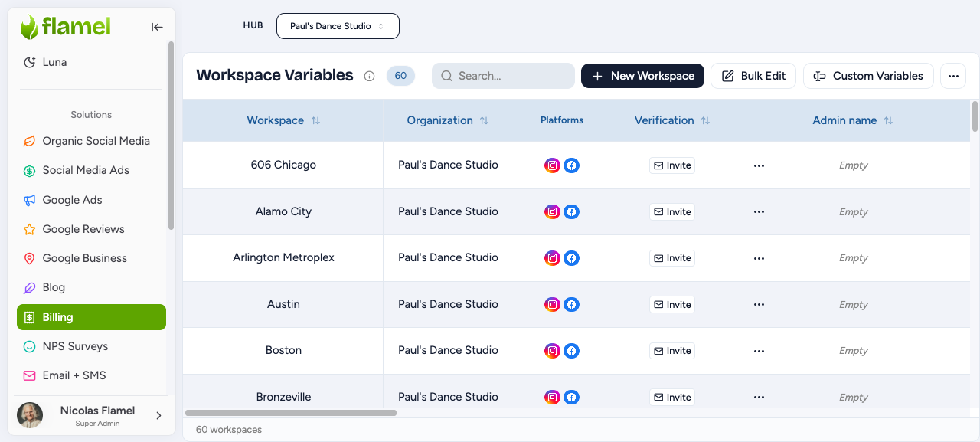The image size is (980, 442).
Task: Expand Nicolas Flamel user menu chevron
Action: click(x=158, y=415)
